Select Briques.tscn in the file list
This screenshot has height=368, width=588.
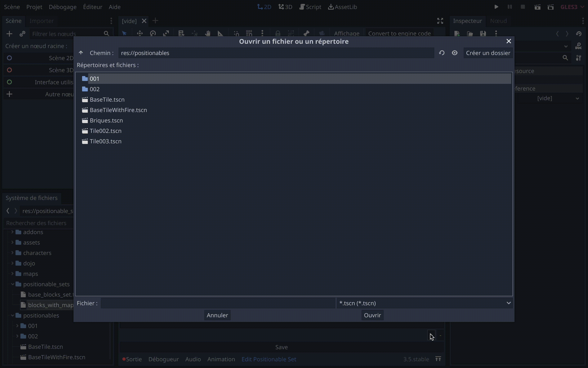pyautogui.click(x=296, y=120)
